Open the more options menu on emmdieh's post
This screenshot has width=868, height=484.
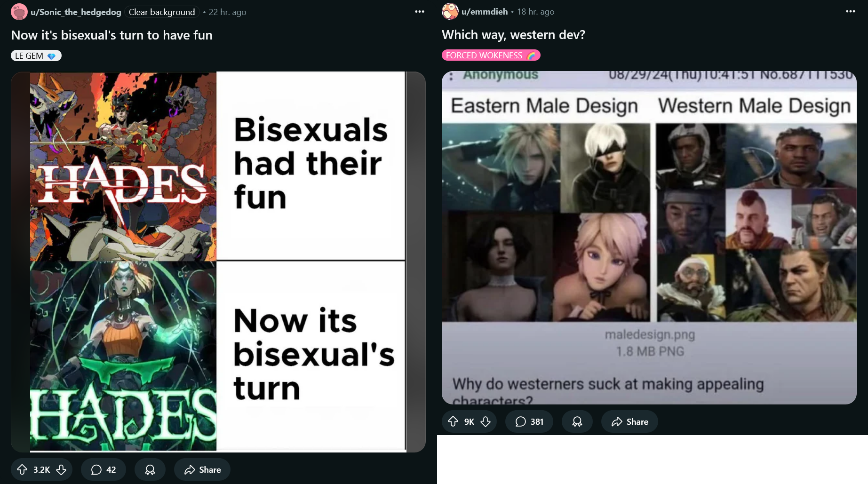click(x=851, y=11)
